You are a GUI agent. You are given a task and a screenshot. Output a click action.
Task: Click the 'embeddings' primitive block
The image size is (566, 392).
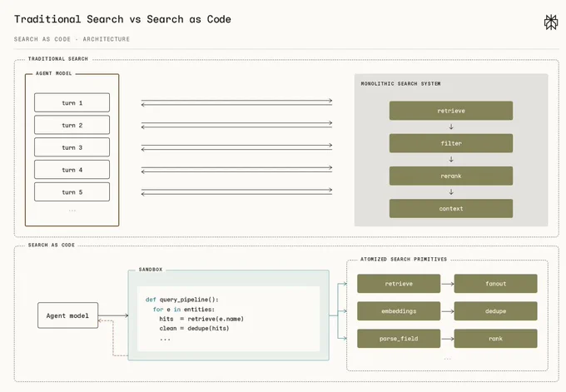click(x=399, y=310)
